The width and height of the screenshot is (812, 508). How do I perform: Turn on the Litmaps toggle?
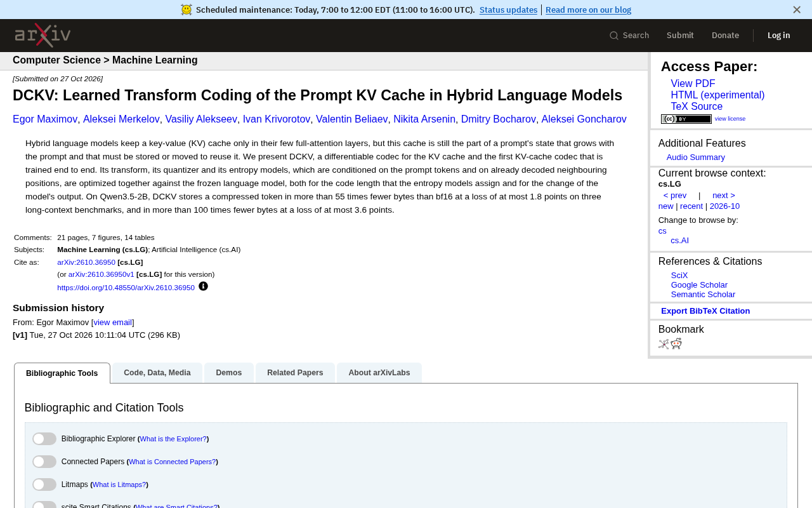[x=44, y=485]
